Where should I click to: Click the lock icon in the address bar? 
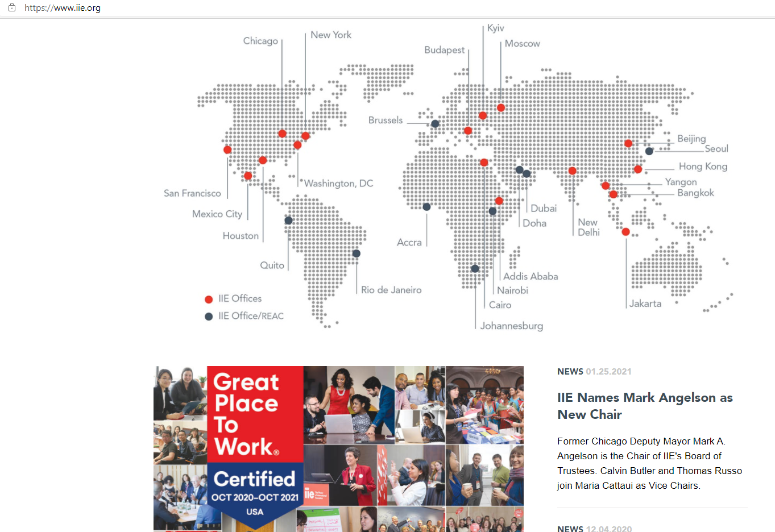pos(11,8)
